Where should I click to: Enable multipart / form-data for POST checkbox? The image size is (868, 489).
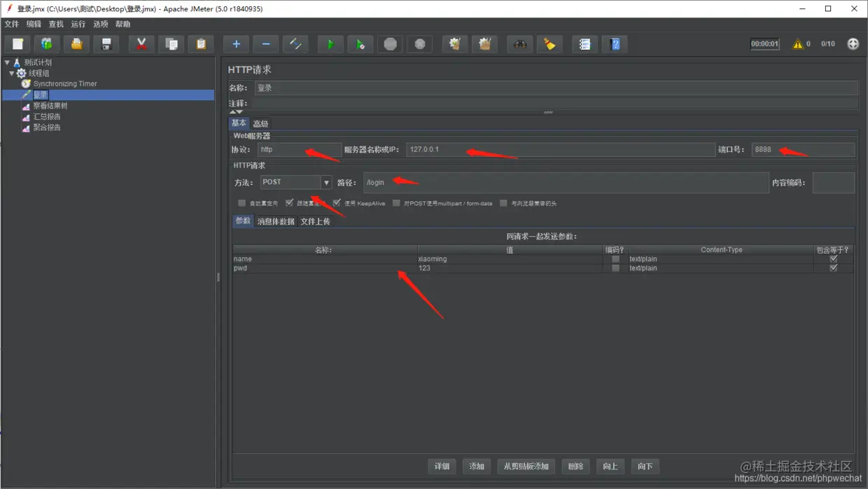pyautogui.click(x=396, y=203)
